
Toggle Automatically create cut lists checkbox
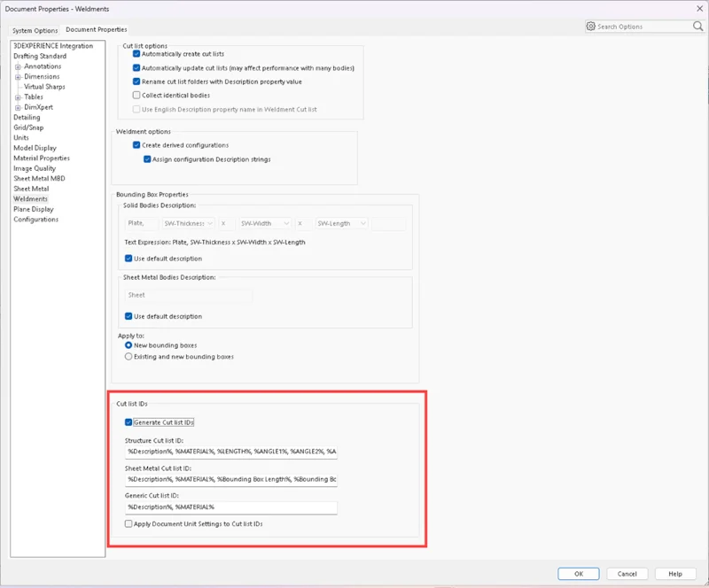tap(136, 54)
